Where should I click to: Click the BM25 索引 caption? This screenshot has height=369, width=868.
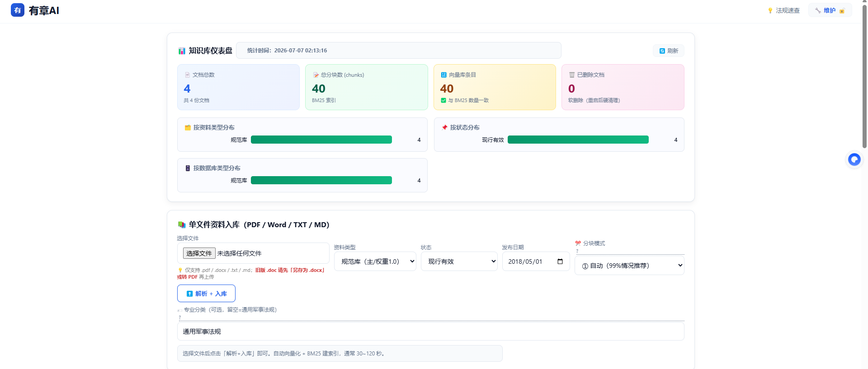324,100
